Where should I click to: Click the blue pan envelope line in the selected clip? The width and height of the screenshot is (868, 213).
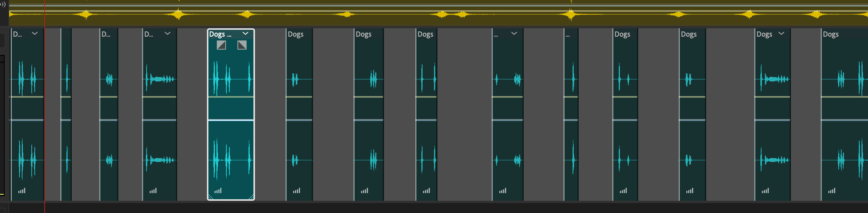pos(231,120)
